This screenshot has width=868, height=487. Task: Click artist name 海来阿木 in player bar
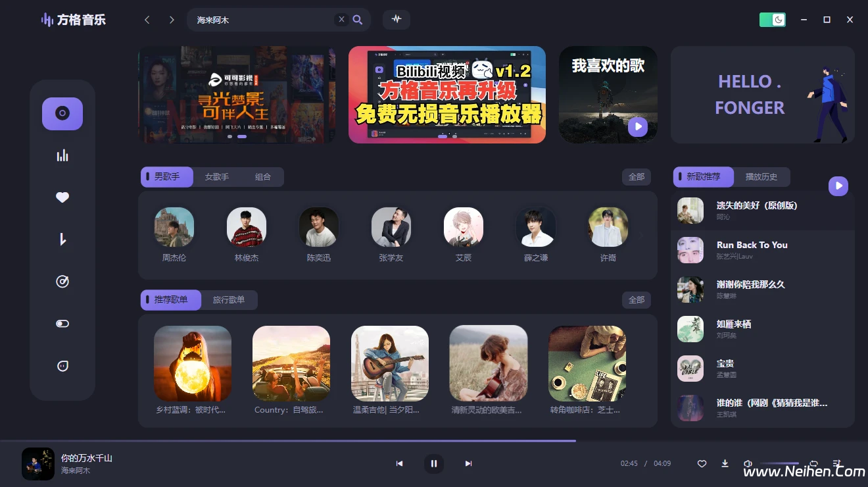(x=76, y=471)
